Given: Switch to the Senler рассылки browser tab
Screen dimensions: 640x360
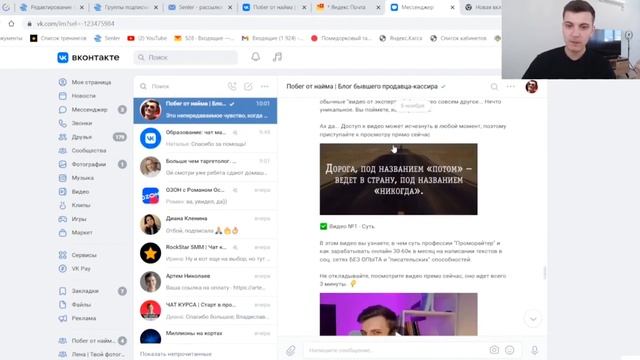Looking at the screenshot, I should 200,7.
